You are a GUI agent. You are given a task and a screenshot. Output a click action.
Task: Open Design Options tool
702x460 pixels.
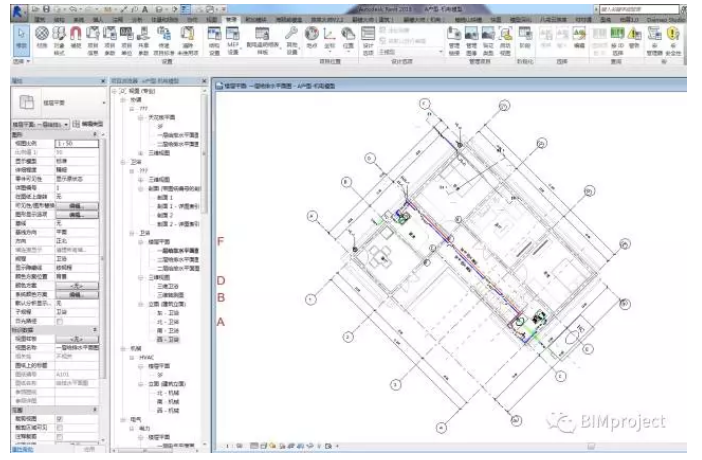click(368, 40)
